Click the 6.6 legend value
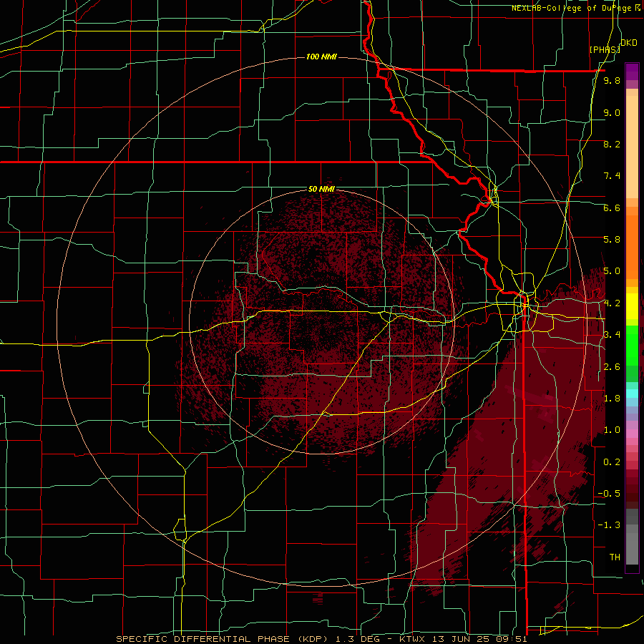644x644 pixels. (x=612, y=208)
